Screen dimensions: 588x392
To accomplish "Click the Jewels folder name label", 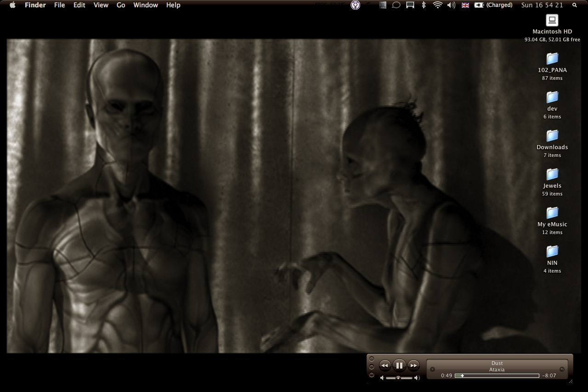I will pyautogui.click(x=552, y=186).
